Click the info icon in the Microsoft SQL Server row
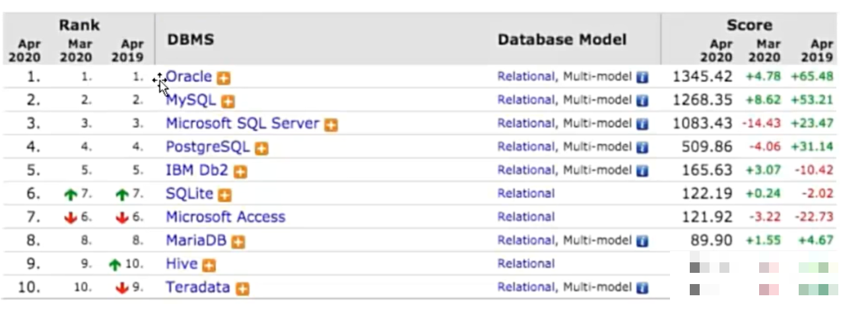This screenshot has width=868, height=317. point(642,125)
